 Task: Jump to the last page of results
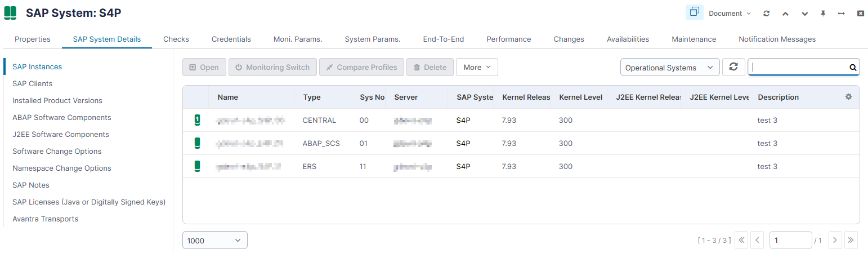(x=851, y=240)
